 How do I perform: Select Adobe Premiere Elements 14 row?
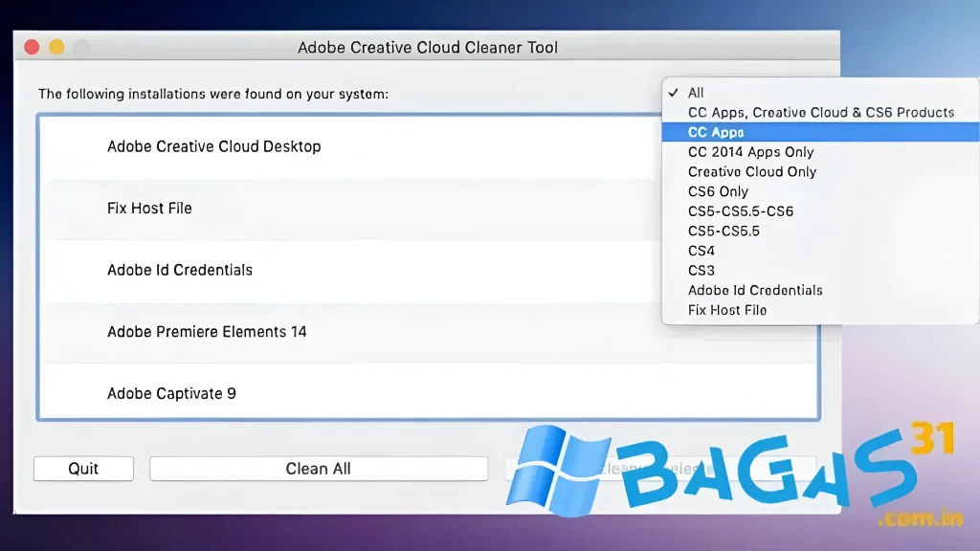429,332
